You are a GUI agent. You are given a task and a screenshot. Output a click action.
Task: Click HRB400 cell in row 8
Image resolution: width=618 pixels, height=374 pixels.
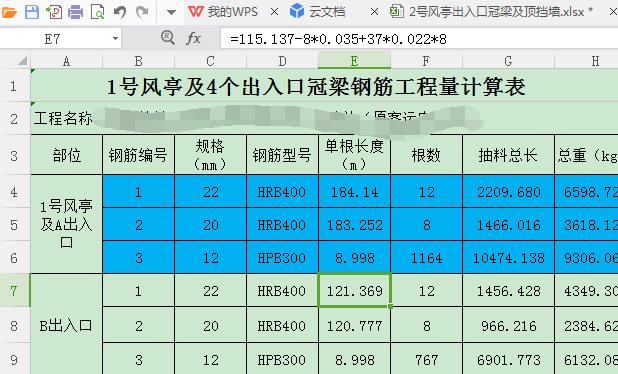(282, 326)
